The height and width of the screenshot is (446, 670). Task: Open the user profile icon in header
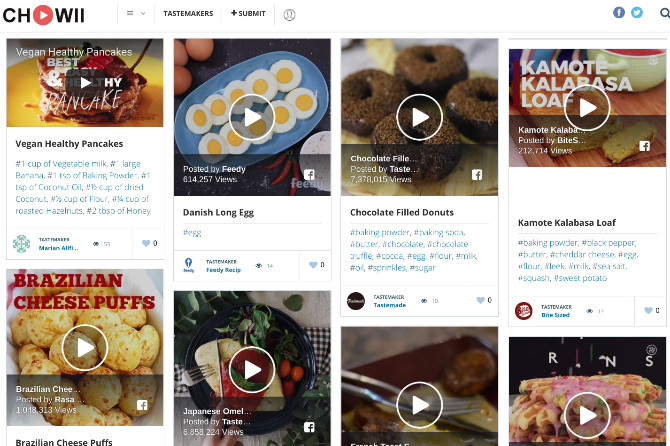point(289,14)
